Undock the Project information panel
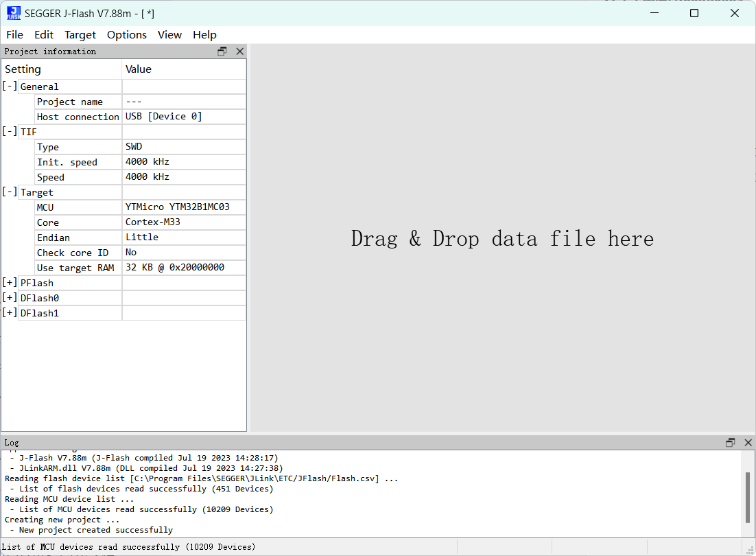Viewport: 756px width, 556px height. click(222, 51)
